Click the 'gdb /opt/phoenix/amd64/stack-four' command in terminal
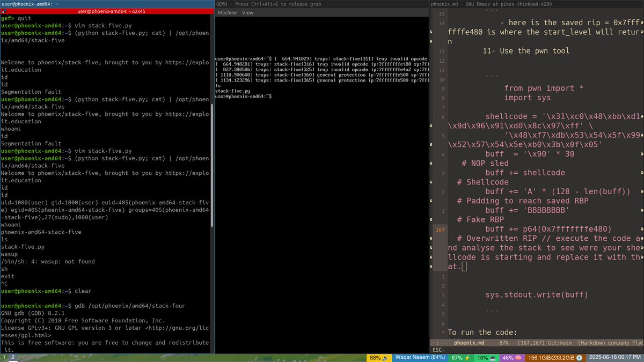The width and height of the screenshot is (644, 362). pos(130,306)
